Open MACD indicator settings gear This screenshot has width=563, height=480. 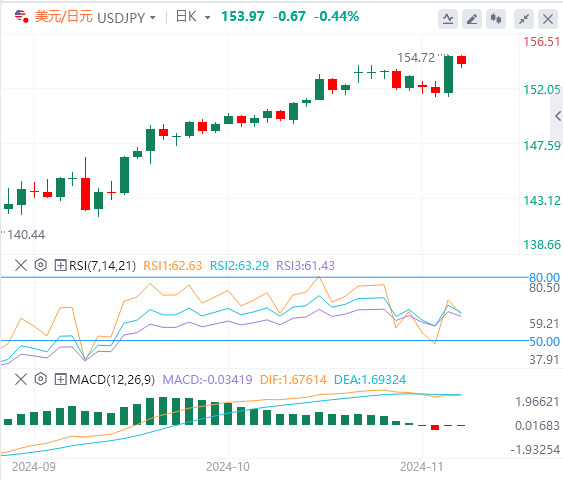click(x=41, y=379)
